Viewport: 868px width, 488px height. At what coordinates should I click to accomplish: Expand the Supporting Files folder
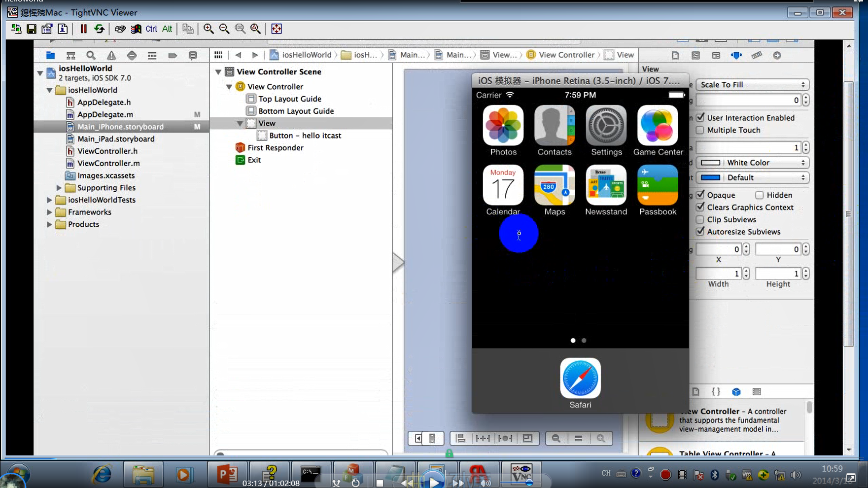(x=59, y=188)
